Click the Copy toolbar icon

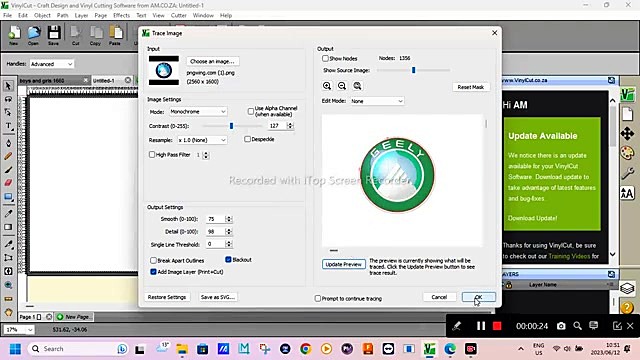[x=96, y=35]
